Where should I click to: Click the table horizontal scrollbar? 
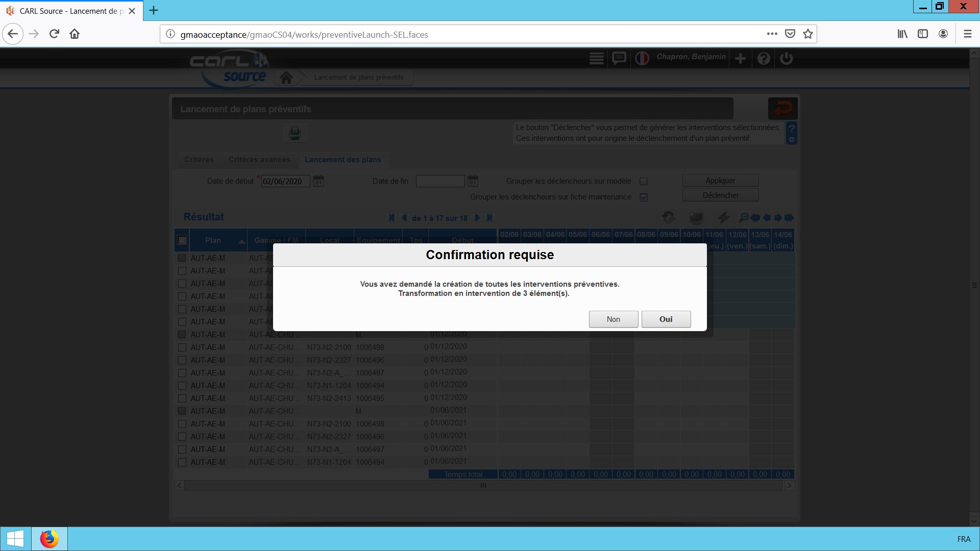click(483, 486)
